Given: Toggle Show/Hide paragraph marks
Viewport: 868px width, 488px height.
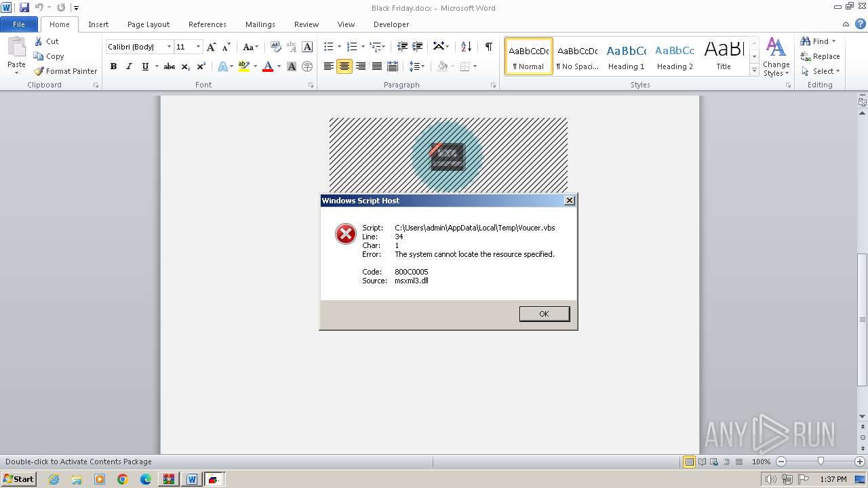Looking at the screenshot, I should (x=488, y=47).
